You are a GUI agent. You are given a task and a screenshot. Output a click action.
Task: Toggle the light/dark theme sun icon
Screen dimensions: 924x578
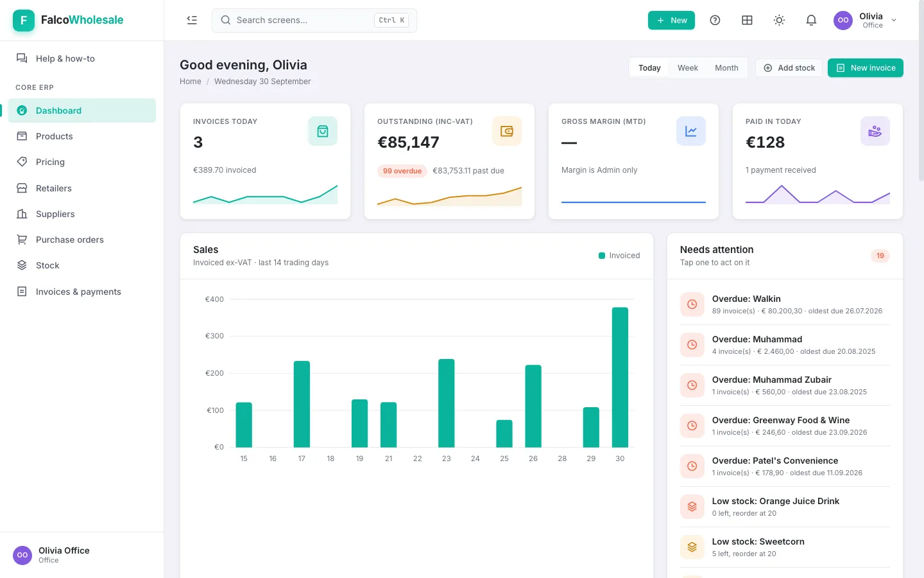[779, 20]
